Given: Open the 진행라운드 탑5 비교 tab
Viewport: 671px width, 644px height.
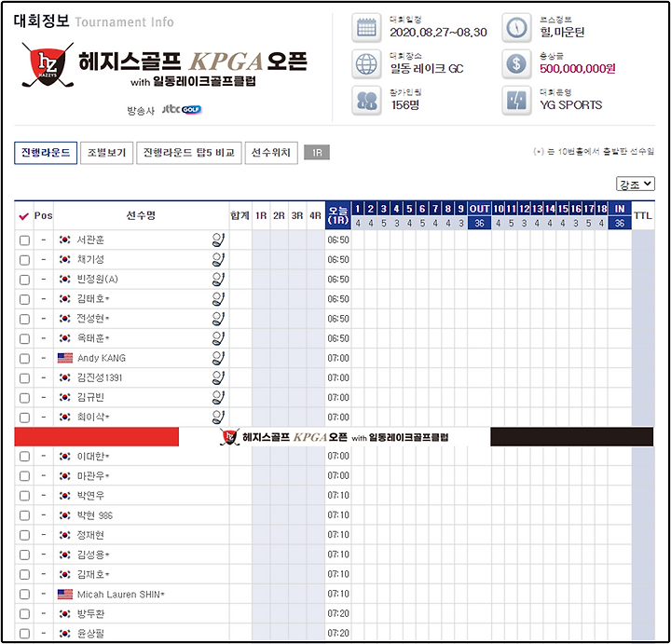Looking at the screenshot, I should coord(188,153).
